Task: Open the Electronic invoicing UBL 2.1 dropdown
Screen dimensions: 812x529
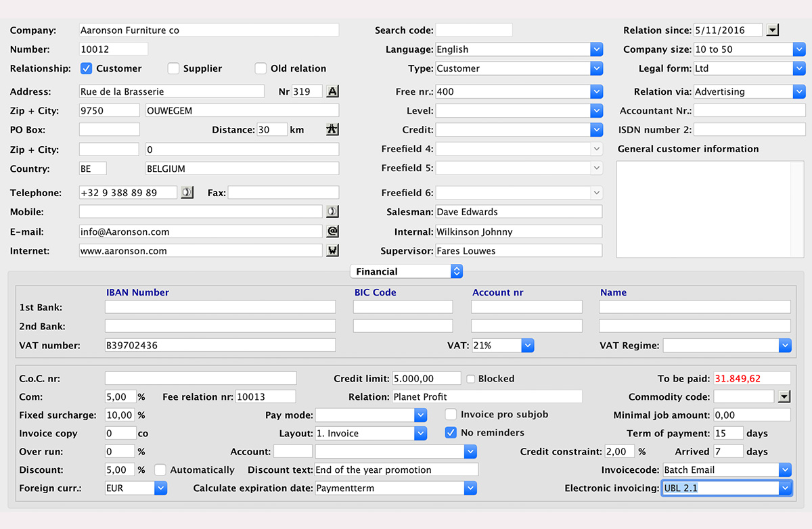Action: (785, 488)
